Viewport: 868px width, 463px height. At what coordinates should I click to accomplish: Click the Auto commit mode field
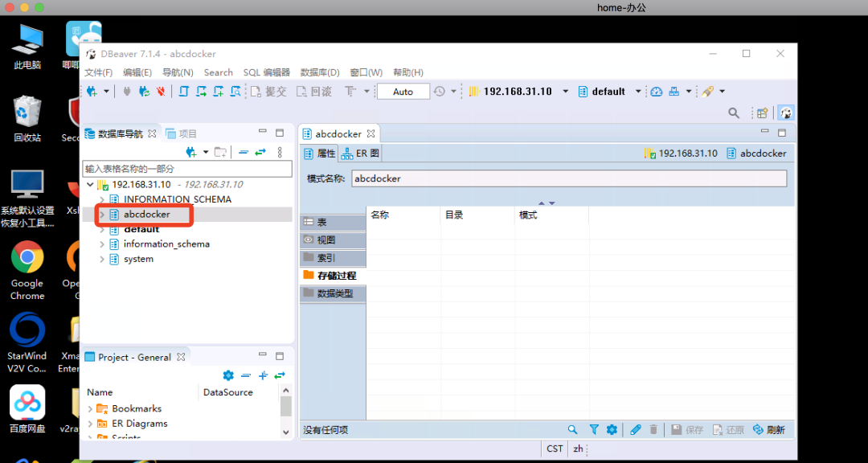(x=403, y=92)
